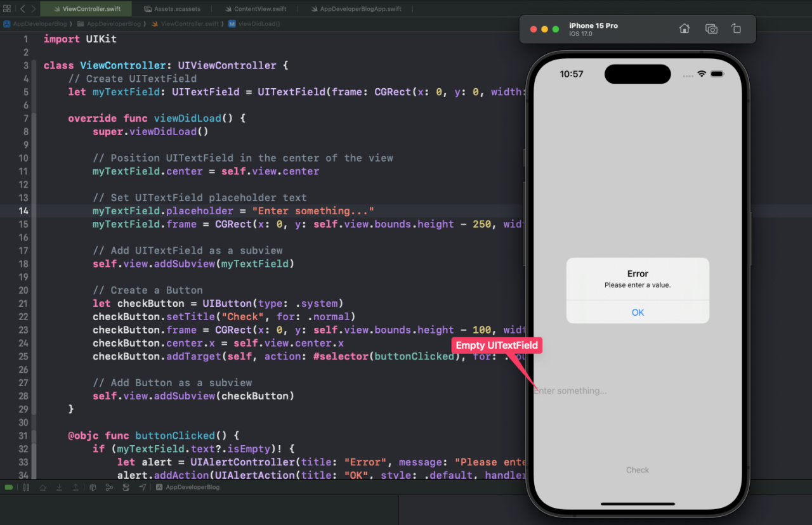Pause program execution in debug bar

[x=26, y=487]
